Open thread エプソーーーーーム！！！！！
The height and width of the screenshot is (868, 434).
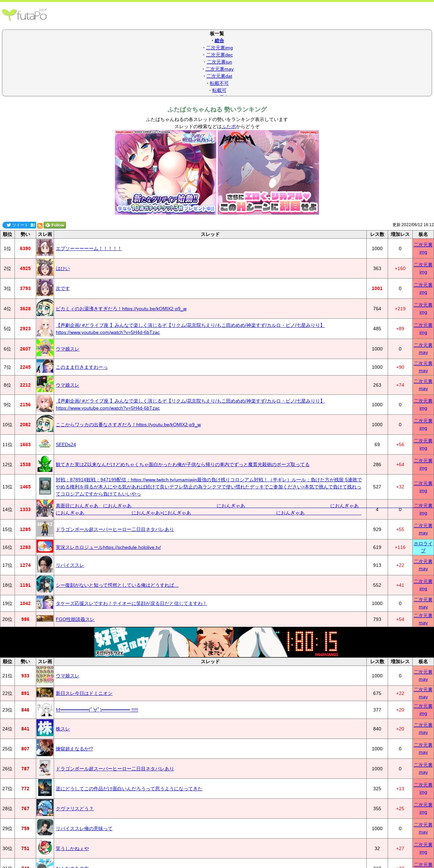[89, 248]
